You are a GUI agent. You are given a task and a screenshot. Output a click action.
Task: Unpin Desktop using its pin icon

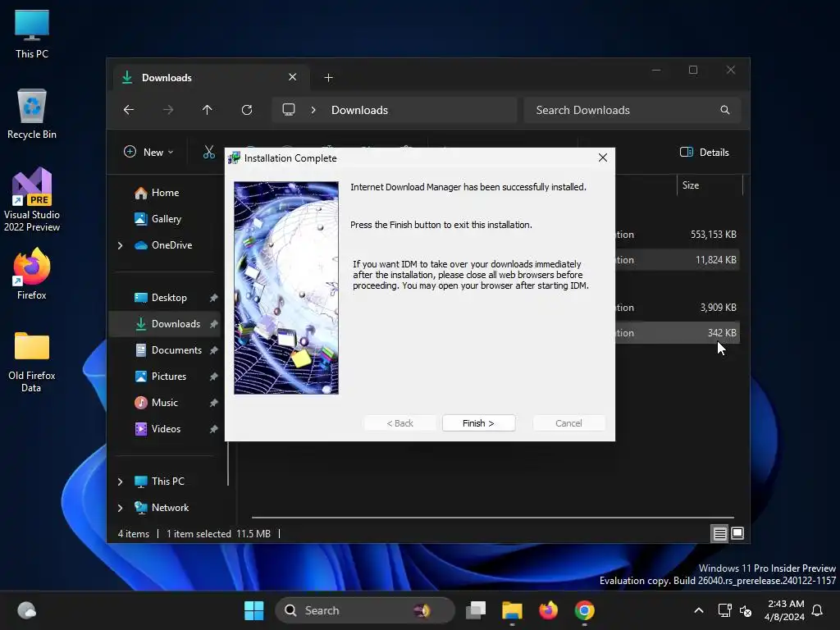[213, 297]
